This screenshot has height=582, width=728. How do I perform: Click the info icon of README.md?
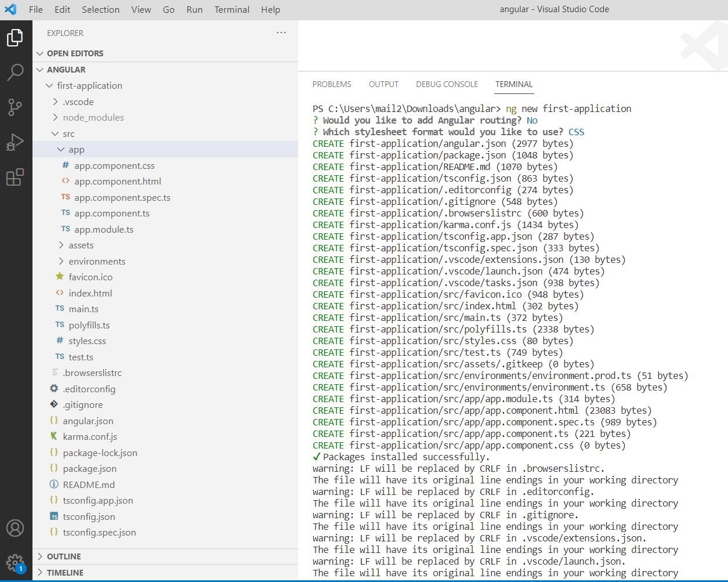(54, 485)
